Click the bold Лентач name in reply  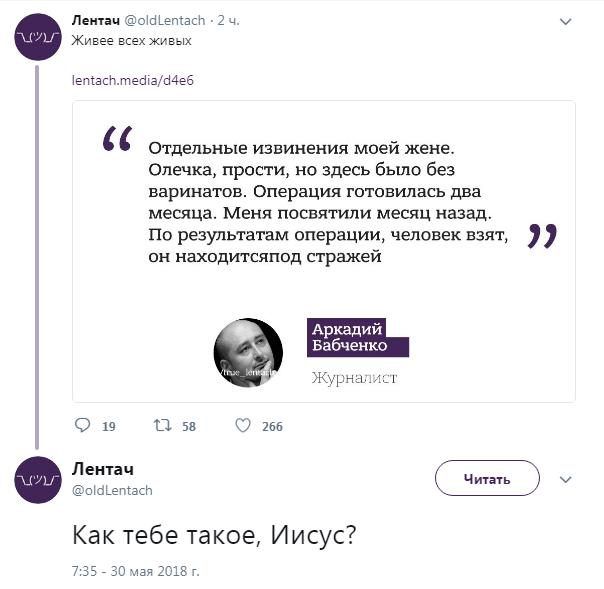[103, 469]
